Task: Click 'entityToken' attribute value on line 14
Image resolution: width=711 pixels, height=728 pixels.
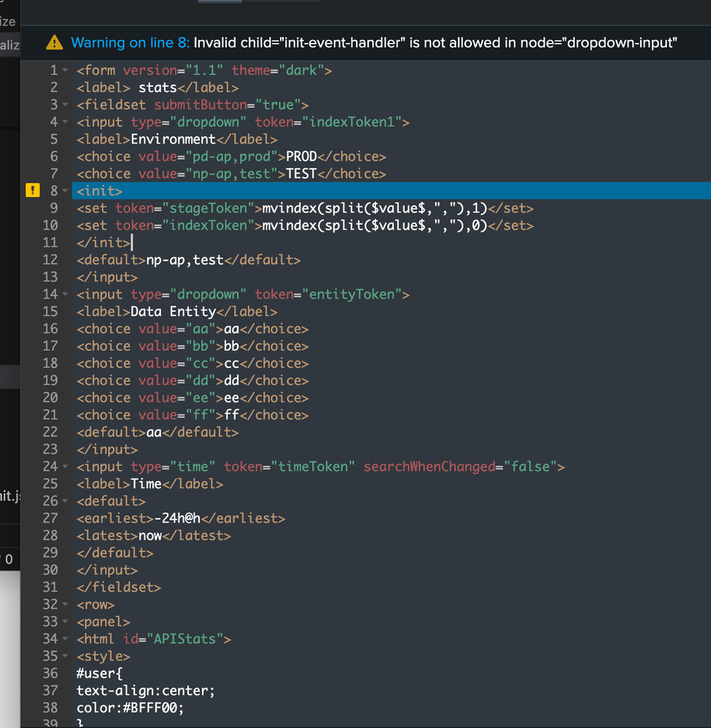Action: click(x=351, y=294)
